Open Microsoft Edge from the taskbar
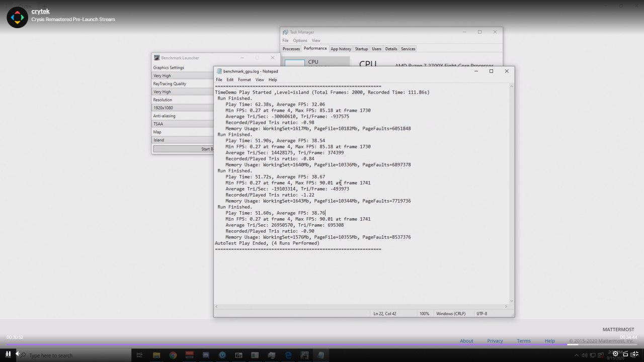This screenshot has width=644, height=362. (x=288, y=355)
